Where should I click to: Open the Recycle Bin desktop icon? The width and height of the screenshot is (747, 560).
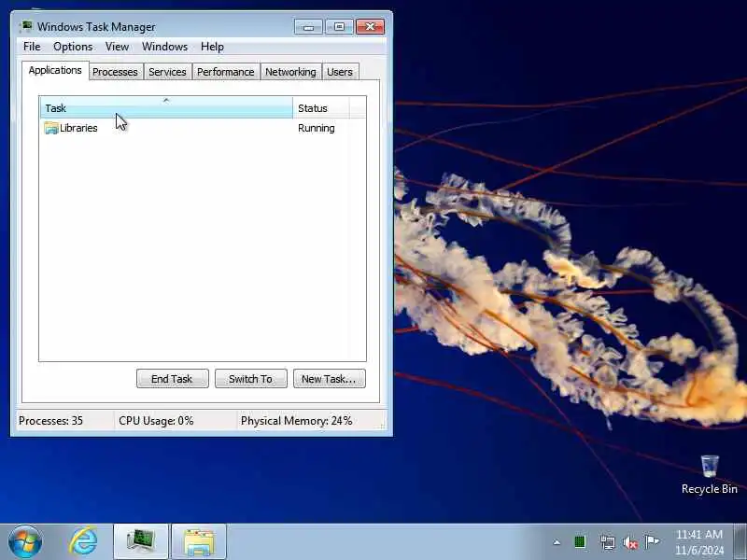[709, 475]
